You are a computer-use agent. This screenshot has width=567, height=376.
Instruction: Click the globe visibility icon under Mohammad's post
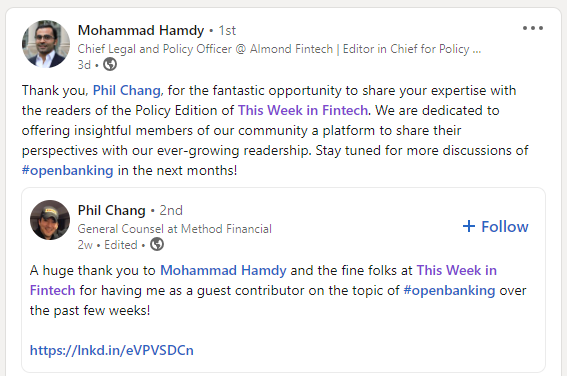(110, 64)
